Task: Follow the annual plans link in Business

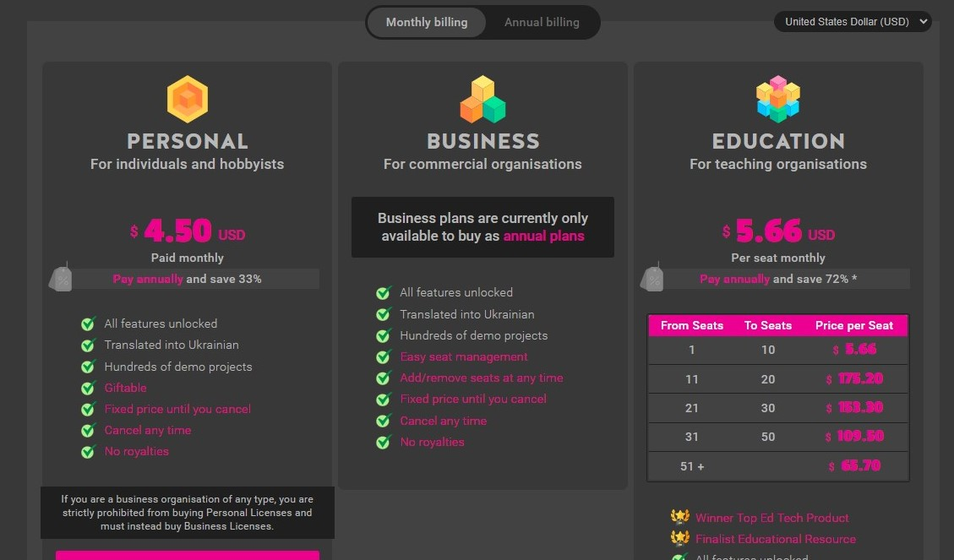Action: coord(543,236)
